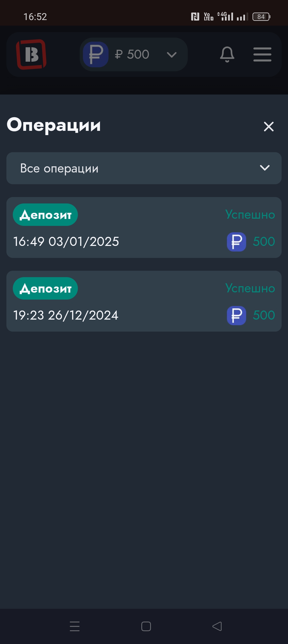Open the deposit entry from 16:49 03/01/2025
Screen dimensions: 288x644
pyautogui.click(x=144, y=227)
